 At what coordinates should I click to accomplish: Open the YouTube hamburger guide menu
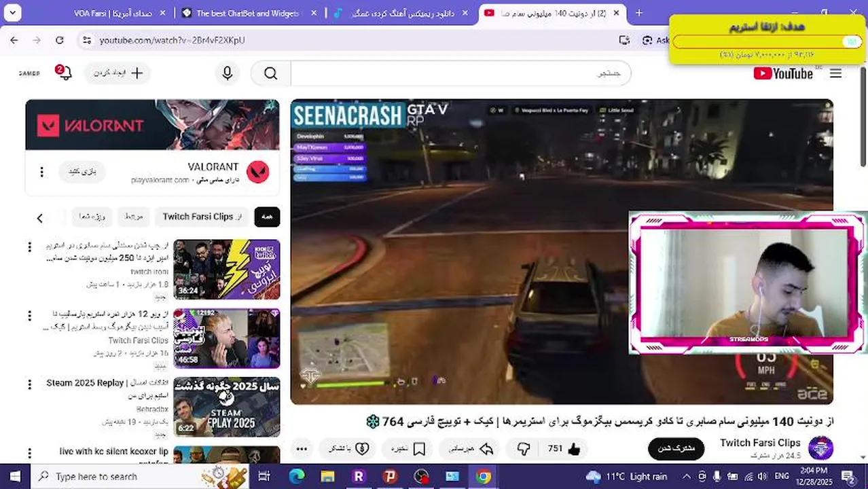point(835,73)
